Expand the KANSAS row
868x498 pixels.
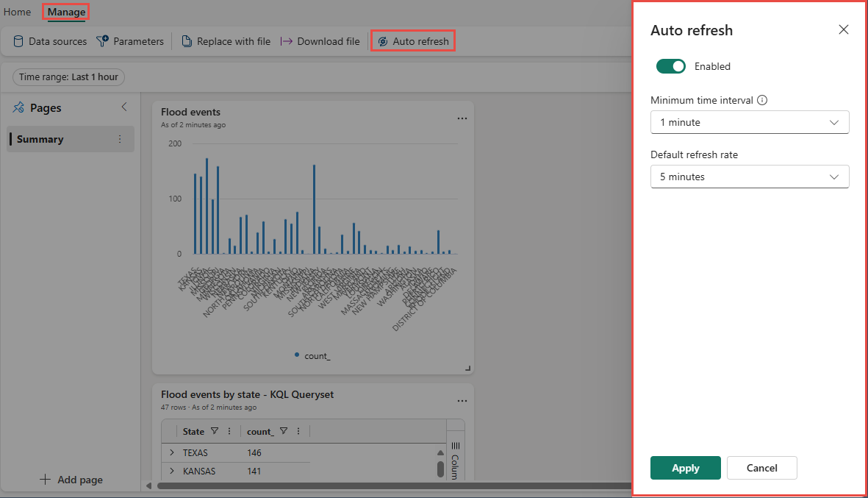pyautogui.click(x=171, y=471)
